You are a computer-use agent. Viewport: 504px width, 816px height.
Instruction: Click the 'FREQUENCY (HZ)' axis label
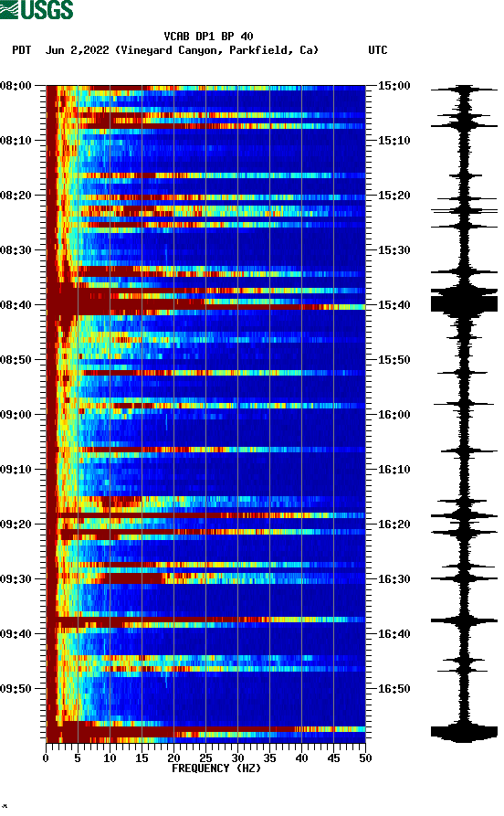[216, 768]
